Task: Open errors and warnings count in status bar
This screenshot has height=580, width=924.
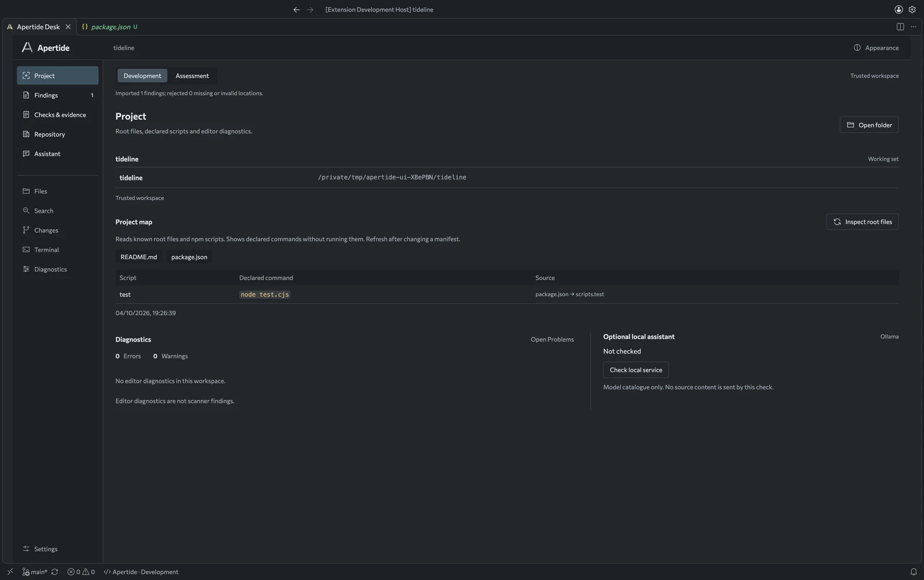Action: pyautogui.click(x=81, y=572)
